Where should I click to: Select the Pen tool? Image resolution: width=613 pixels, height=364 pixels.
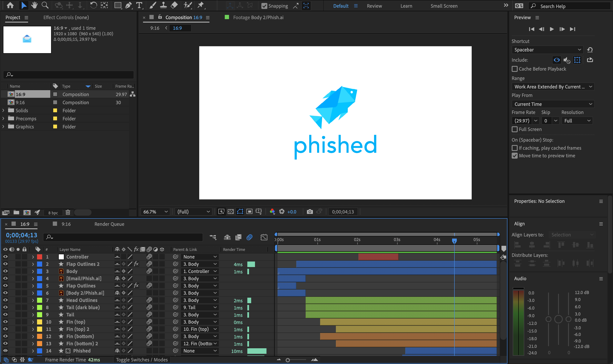coord(128,5)
